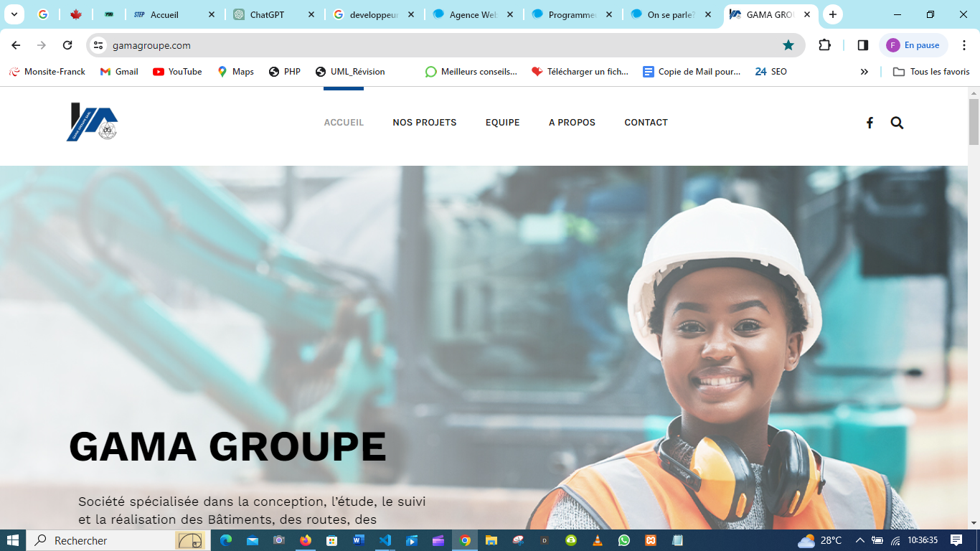Viewport: 980px width, 551px height.
Task: Open WhatsApp from the taskbar
Action: (x=624, y=540)
